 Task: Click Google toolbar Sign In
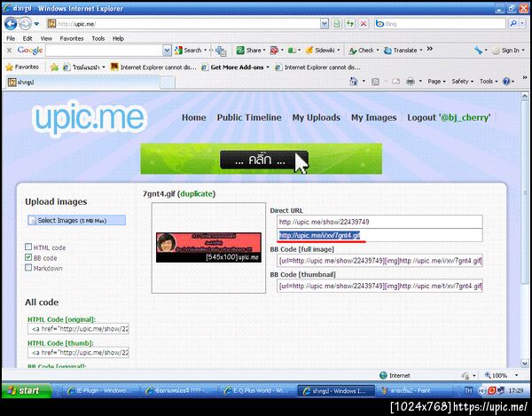(506, 51)
